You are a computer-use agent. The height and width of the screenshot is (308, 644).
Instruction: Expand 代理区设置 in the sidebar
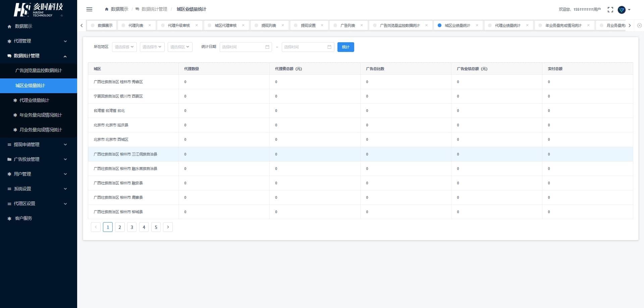(x=39, y=203)
